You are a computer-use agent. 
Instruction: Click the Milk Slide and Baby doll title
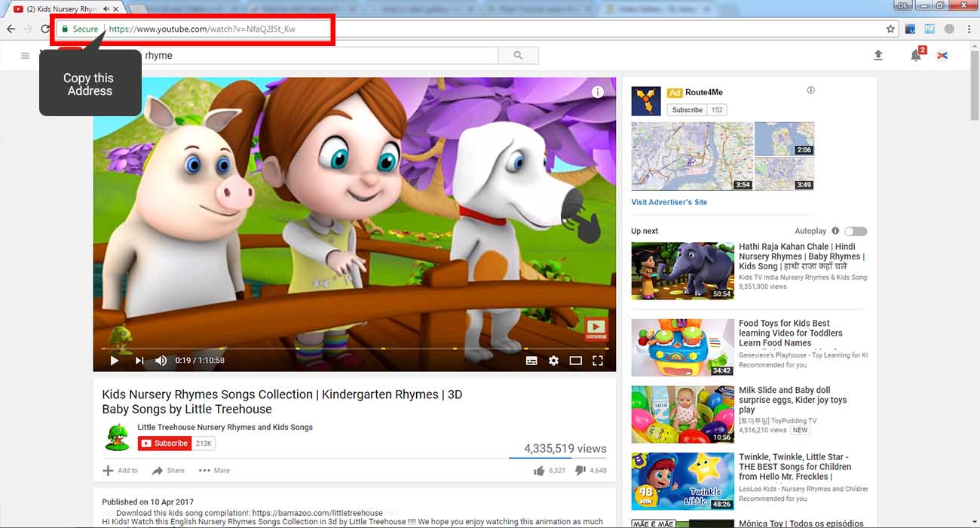click(x=793, y=401)
